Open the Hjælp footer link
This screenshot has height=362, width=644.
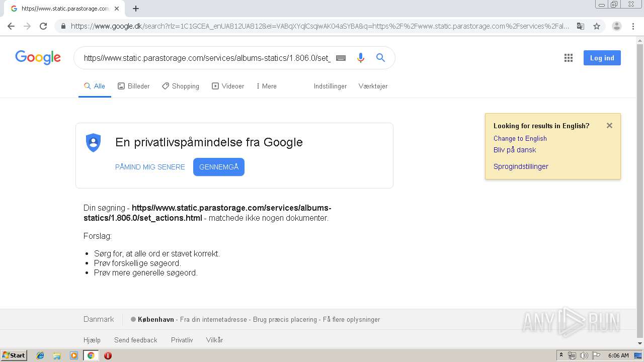point(92,340)
